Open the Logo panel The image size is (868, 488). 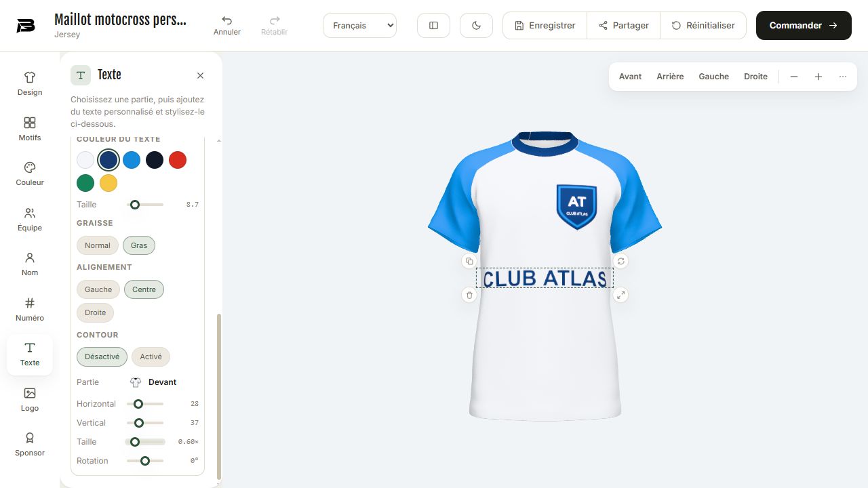(30, 399)
